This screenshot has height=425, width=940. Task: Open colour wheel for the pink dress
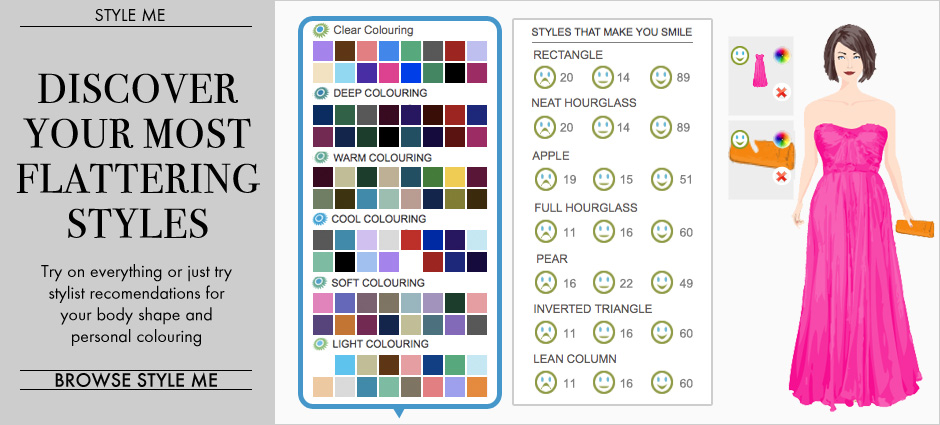[782, 56]
